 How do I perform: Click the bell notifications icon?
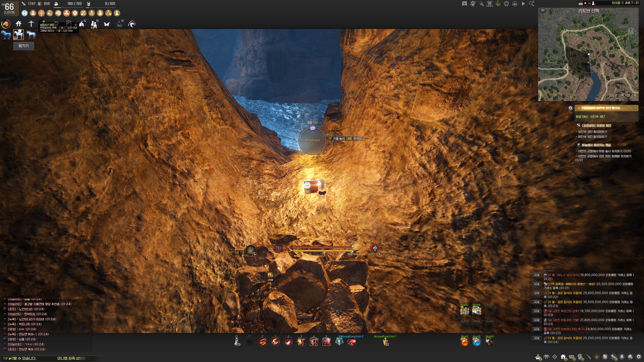coord(622,357)
